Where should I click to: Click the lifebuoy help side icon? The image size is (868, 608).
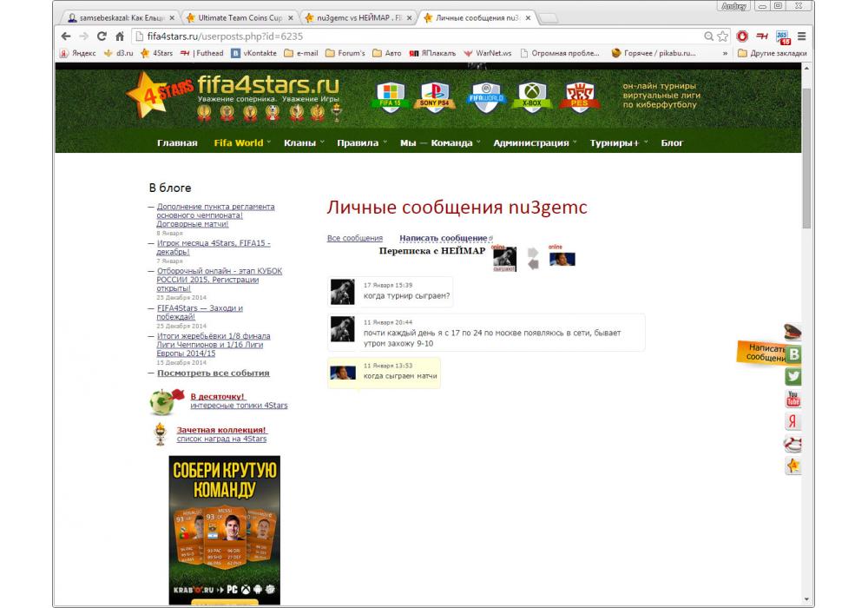tap(792, 444)
